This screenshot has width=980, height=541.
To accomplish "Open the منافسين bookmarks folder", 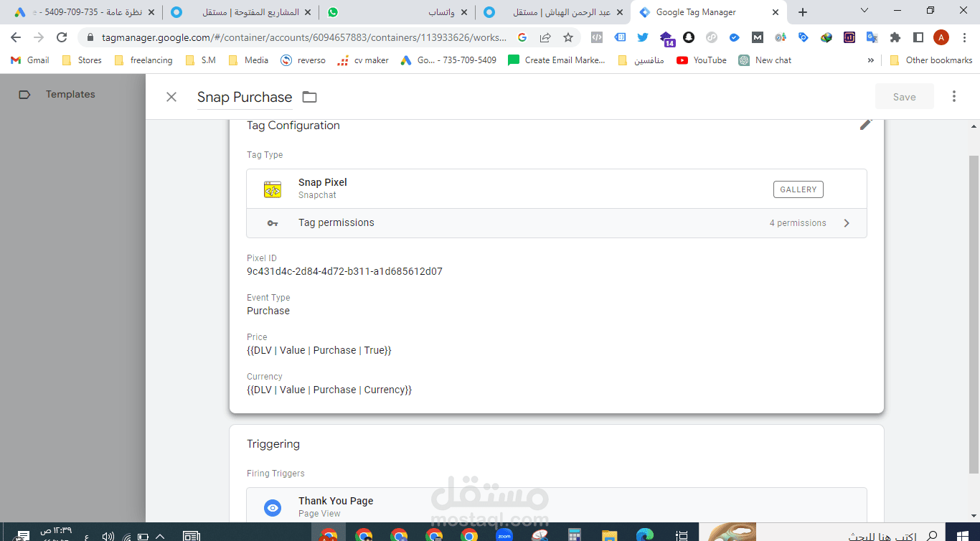I will click(x=641, y=60).
